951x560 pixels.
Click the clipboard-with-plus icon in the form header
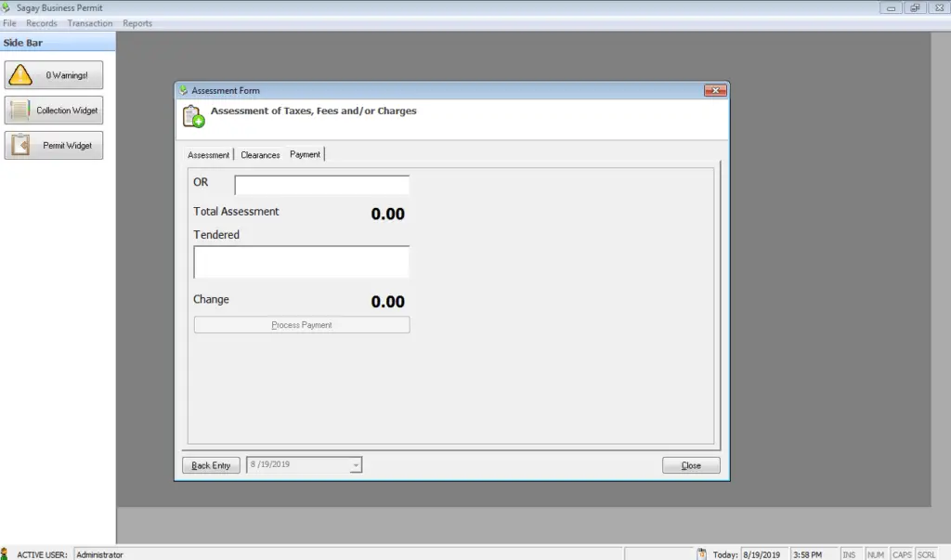pos(190,115)
